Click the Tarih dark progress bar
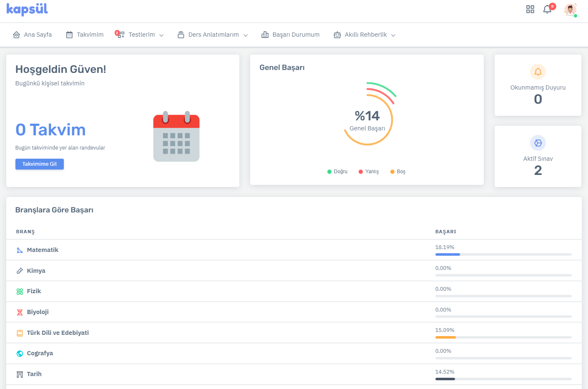The width and height of the screenshot is (588, 389). 445,379
